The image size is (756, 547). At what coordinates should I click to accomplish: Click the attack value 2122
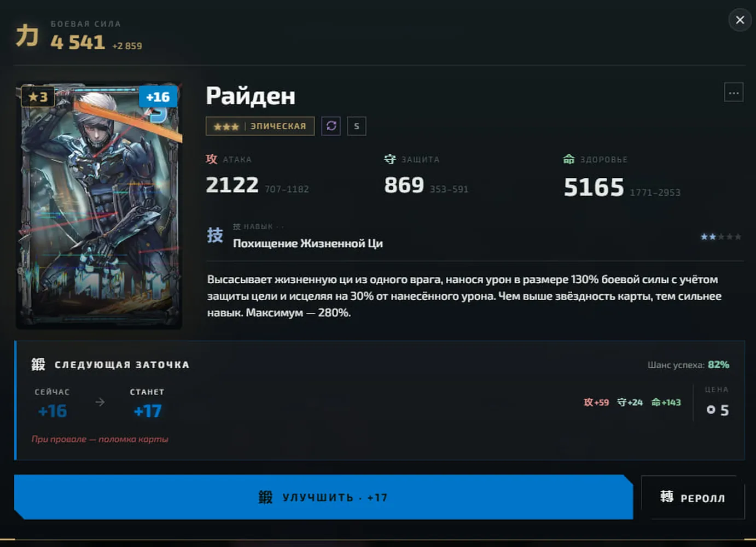232,185
